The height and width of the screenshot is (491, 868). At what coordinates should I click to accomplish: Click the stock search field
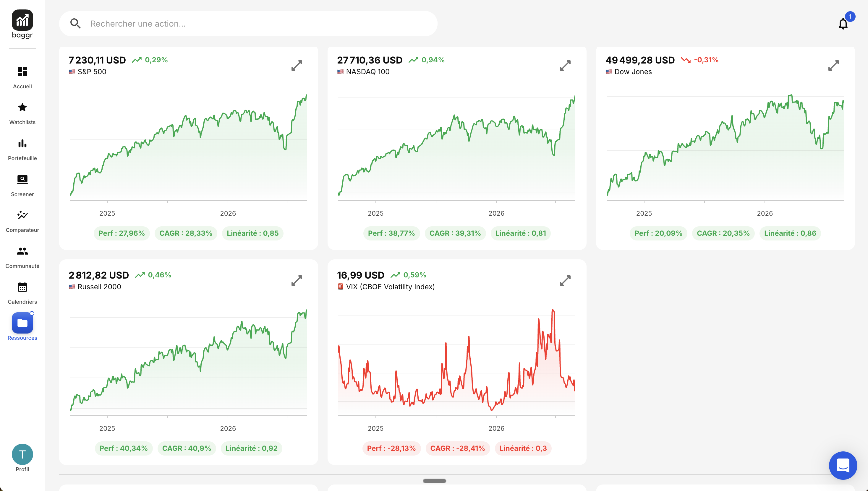click(248, 24)
